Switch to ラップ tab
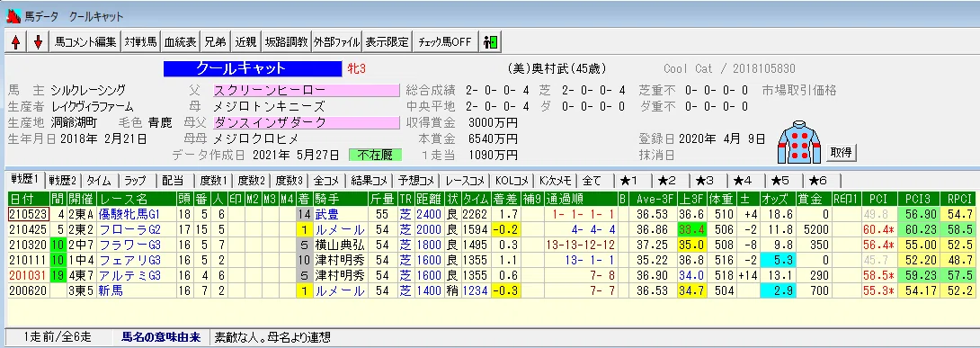This screenshot has width=980, height=348. [x=136, y=181]
